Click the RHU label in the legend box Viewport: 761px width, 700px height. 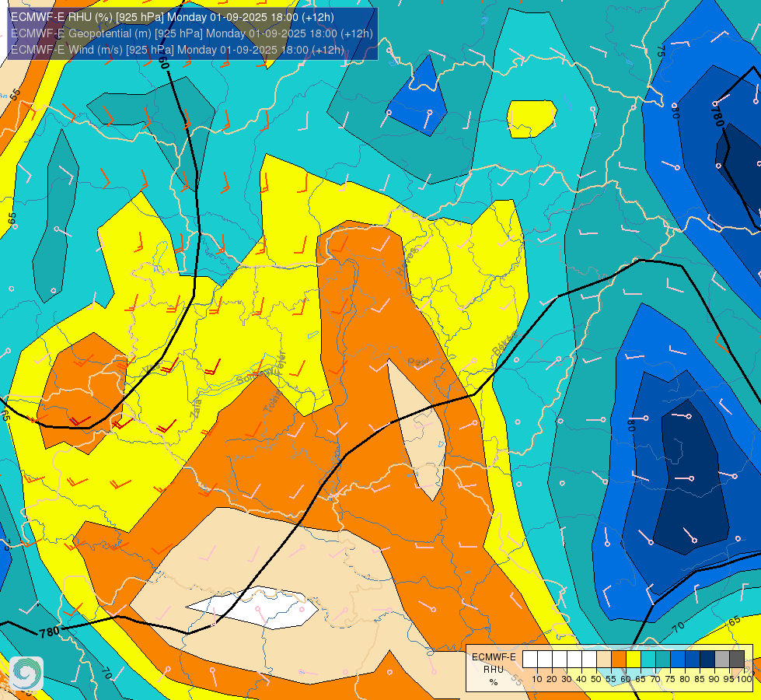coord(494,670)
